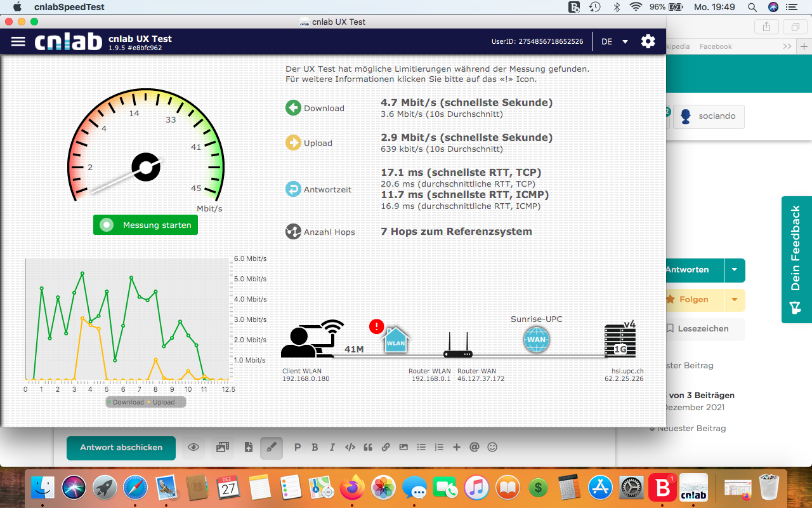Viewport: 812px width, 508px height.
Task: Click the red exclamation warning icon
Action: (x=376, y=326)
